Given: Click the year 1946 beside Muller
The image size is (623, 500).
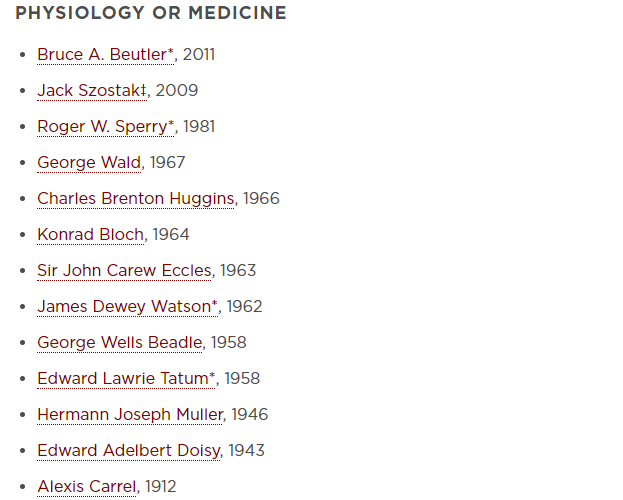Looking at the screenshot, I should point(250,415).
